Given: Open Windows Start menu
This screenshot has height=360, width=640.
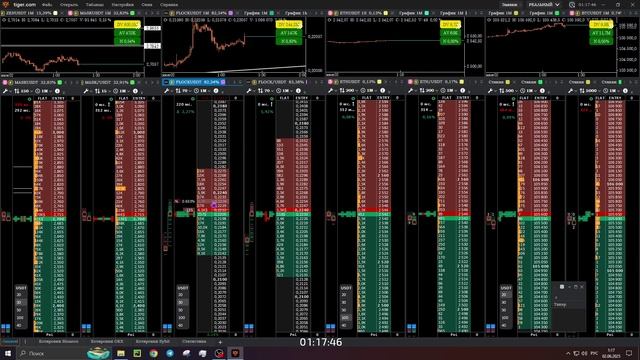Looking at the screenshot, I should coord(8,353).
